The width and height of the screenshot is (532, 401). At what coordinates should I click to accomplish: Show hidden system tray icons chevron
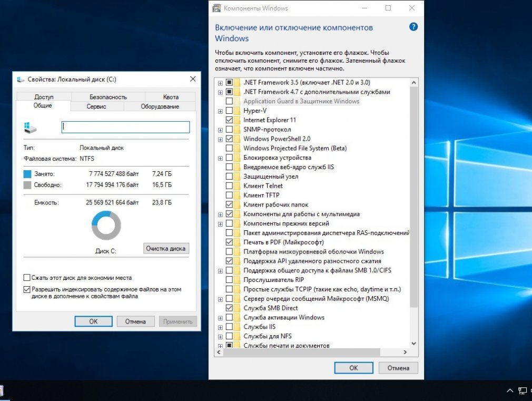pyautogui.click(x=509, y=391)
